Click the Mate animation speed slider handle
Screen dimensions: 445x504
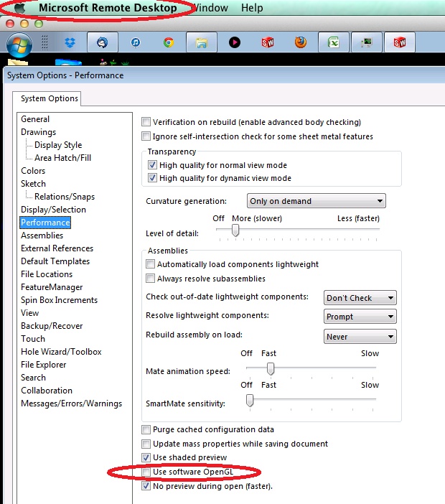271,369
